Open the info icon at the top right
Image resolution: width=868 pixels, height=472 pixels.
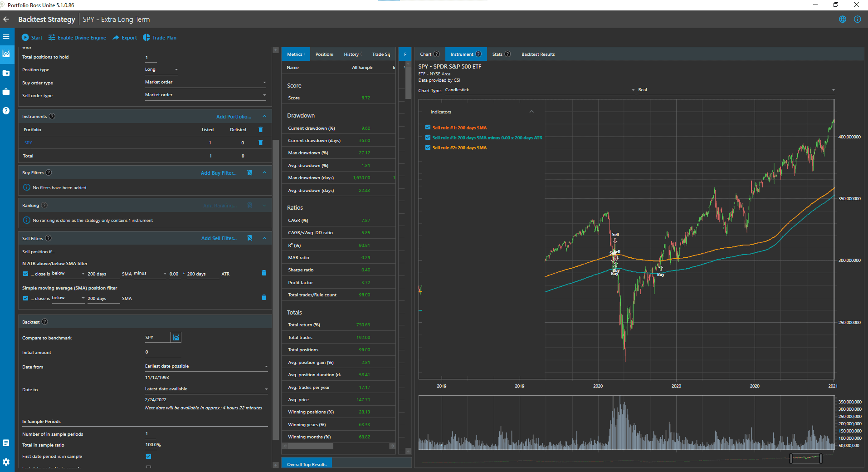pos(857,19)
